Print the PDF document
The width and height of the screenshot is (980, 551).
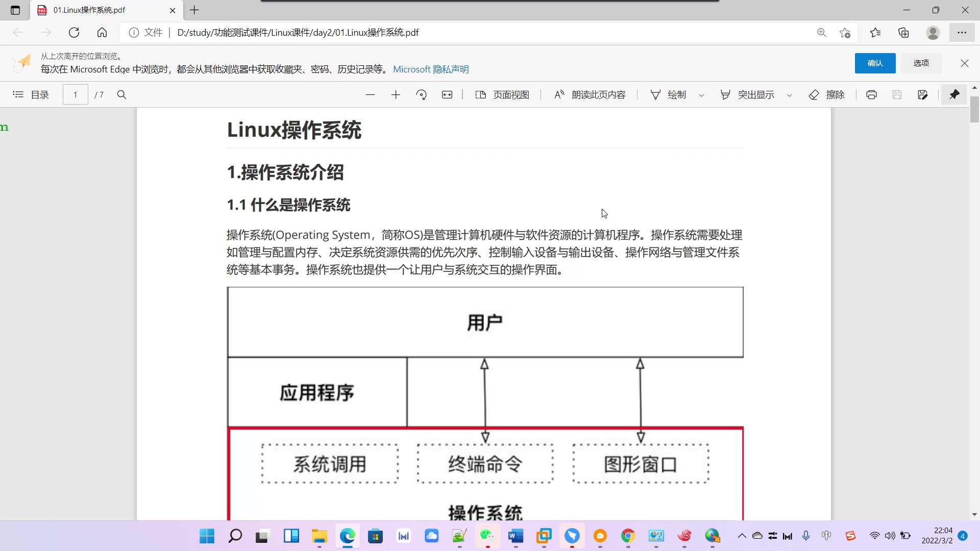tap(872, 95)
